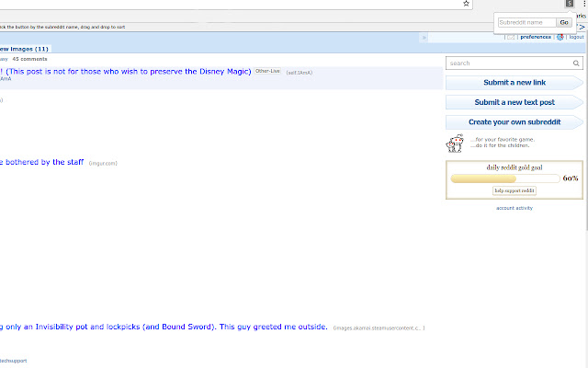This screenshot has height=368, width=588.
Task: Click Submit a new link button
Action: [514, 83]
